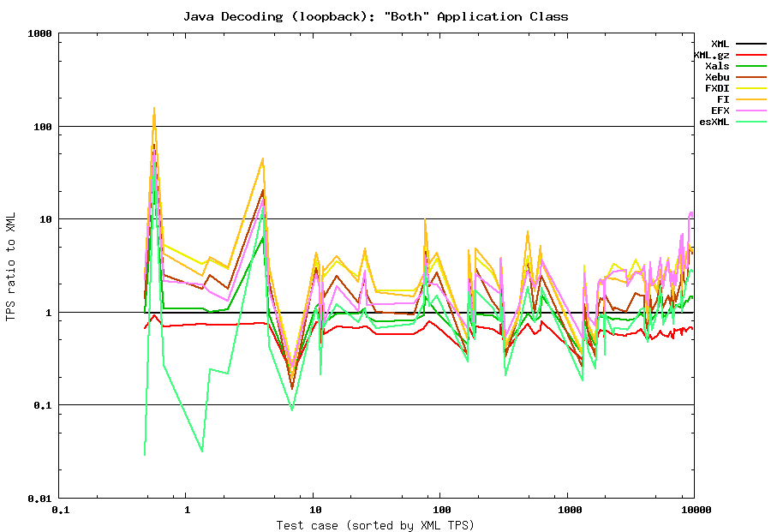Select the EFX legend label
The width and height of the screenshot is (777, 532).
(x=720, y=111)
